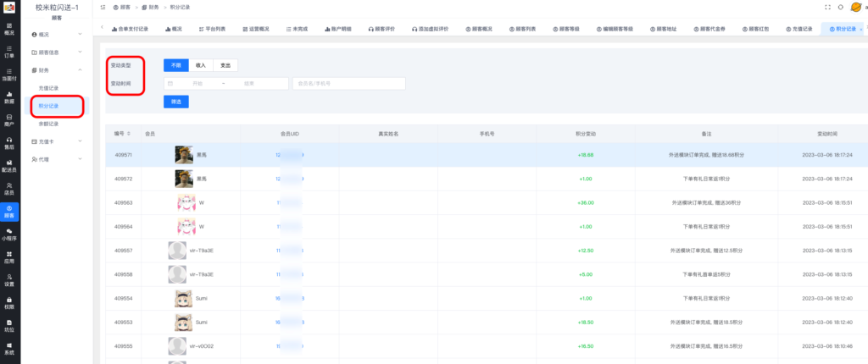Click the 财务 breadcrumb link
The image size is (868, 364).
point(150,7)
